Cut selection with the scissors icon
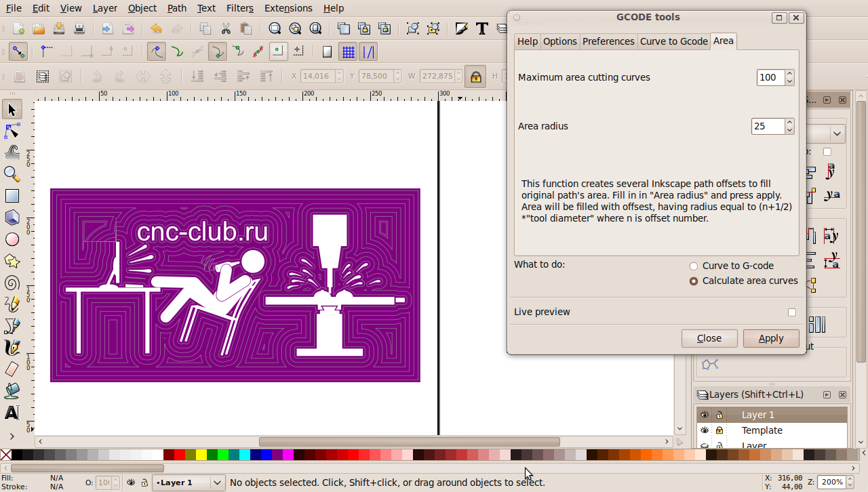The height and width of the screenshot is (492, 868). point(226,28)
